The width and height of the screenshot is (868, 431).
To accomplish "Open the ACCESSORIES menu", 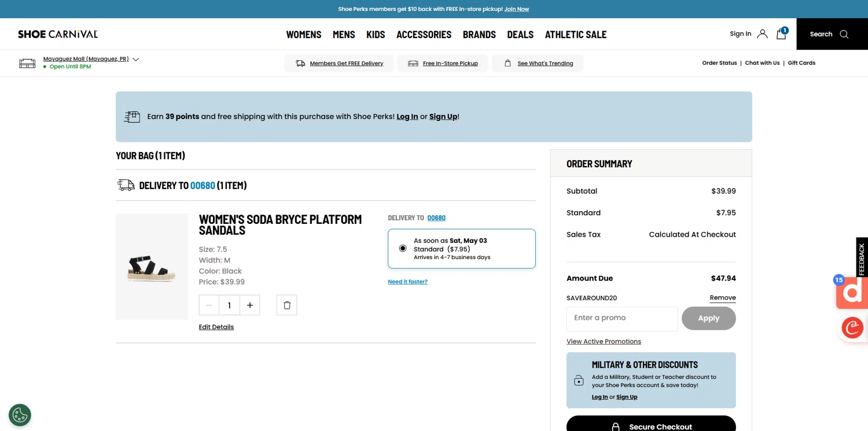I will 424,34.
